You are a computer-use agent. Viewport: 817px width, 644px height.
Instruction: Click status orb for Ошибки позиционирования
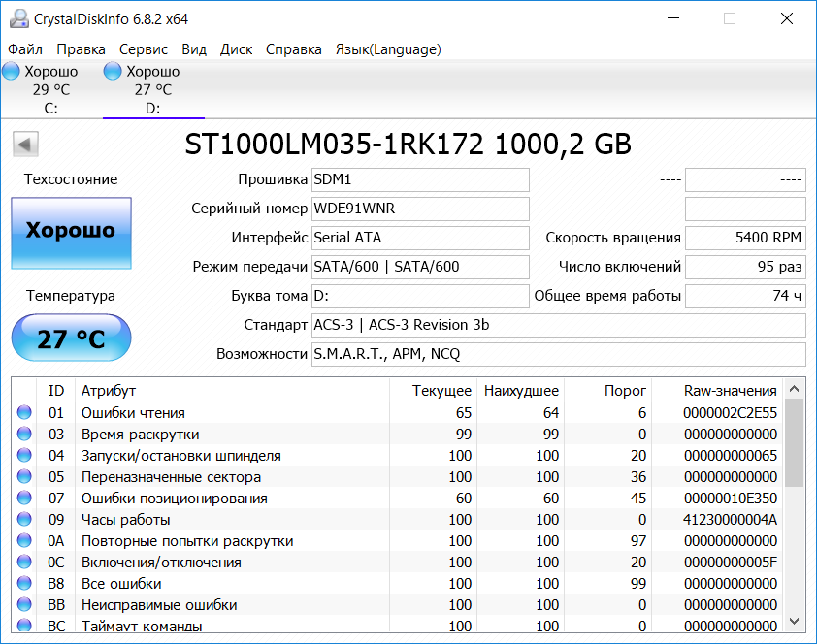[24, 498]
